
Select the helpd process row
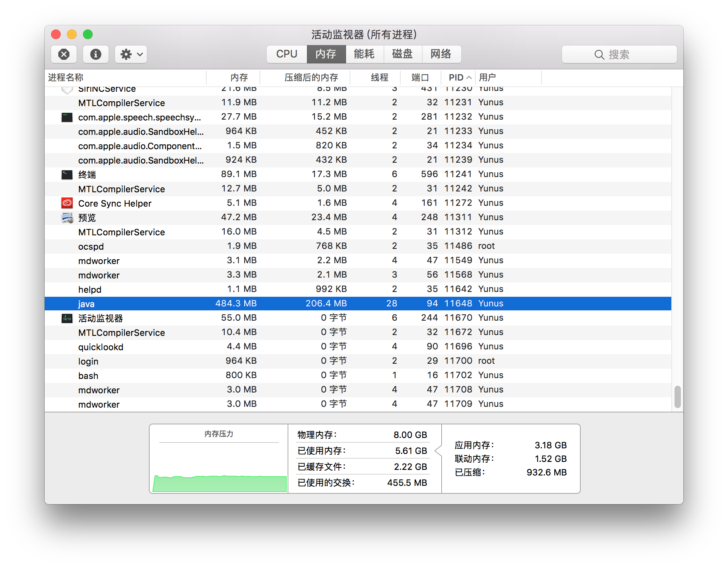point(358,289)
